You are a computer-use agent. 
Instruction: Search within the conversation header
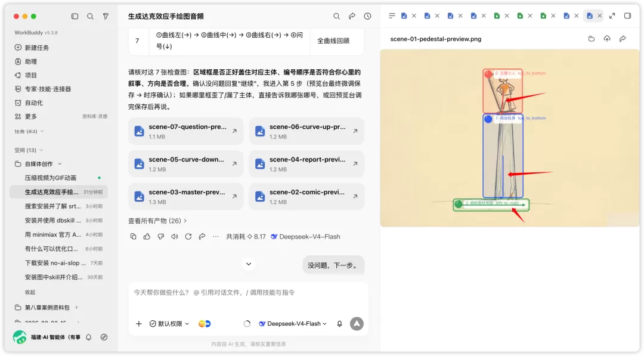click(x=336, y=16)
